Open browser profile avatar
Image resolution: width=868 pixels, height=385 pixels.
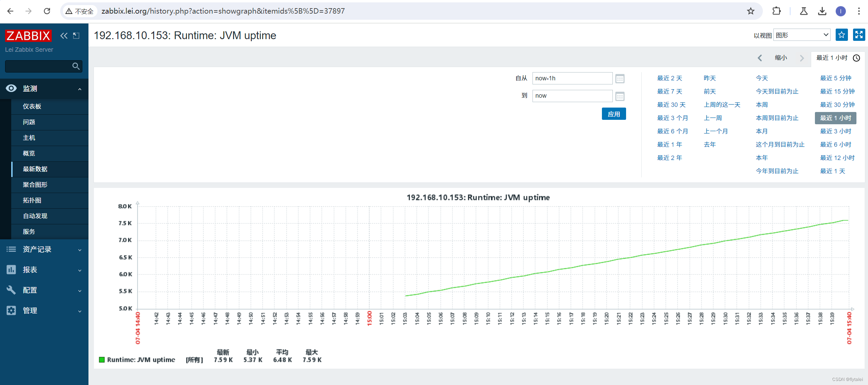[840, 11]
